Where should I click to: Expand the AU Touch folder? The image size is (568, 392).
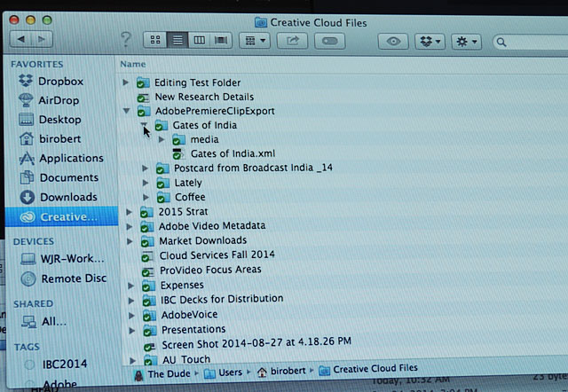point(132,360)
